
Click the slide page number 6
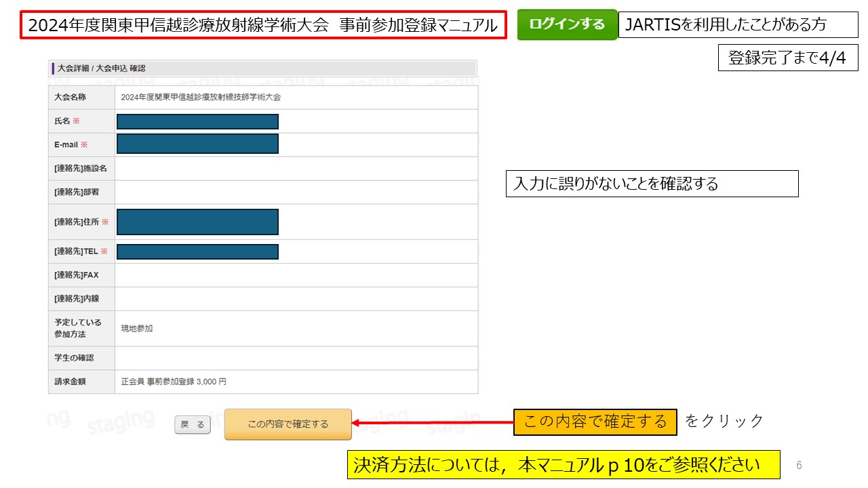[x=799, y=465]
